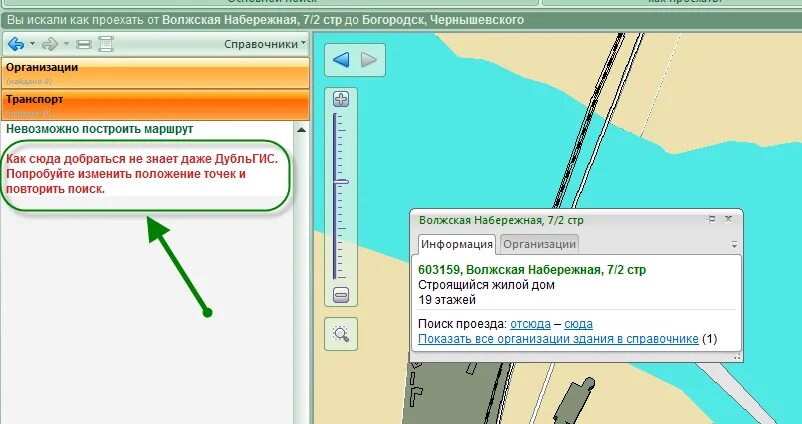Open the info card tab overflow menu
Screen dimensions: 802x424
(734, 244)
